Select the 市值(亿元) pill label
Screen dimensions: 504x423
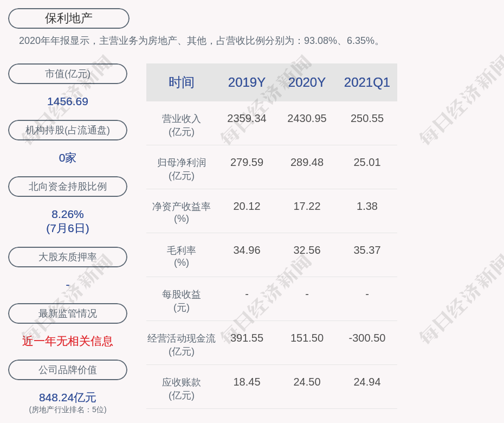pyautogui.click(x=68, y=74)
